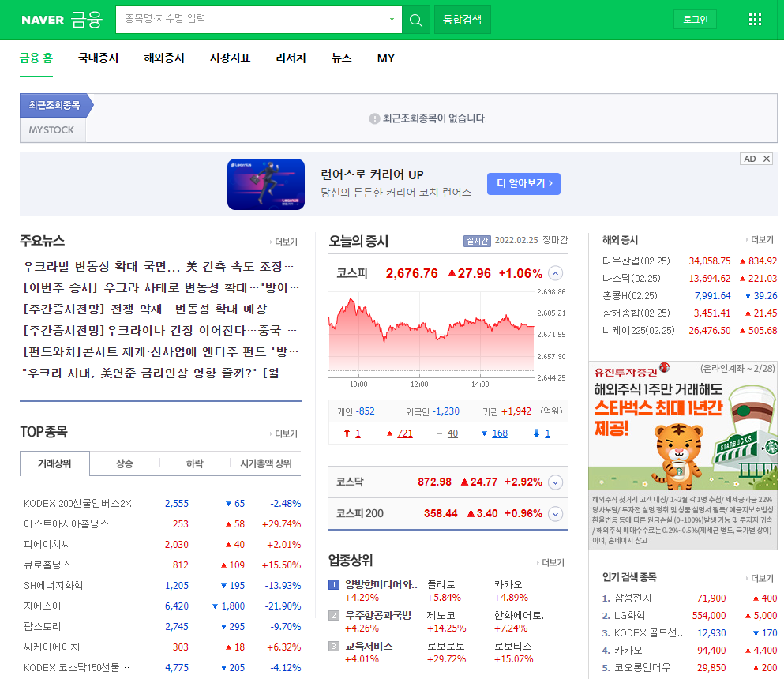Image resolution: width=784 pixels, height=679 pixels.
Task: Open news headline 우크라발 변동성 확대 국면
Action: coord(158,267)
